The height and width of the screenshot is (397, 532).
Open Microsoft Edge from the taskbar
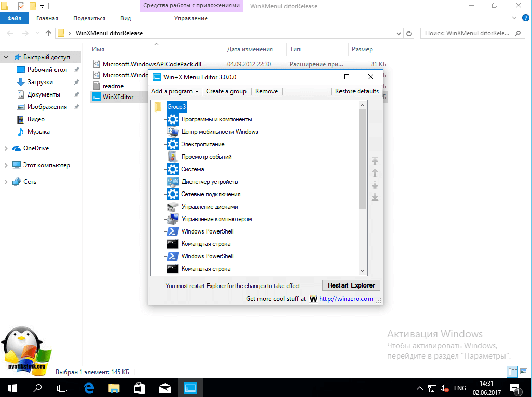(89, 387)
